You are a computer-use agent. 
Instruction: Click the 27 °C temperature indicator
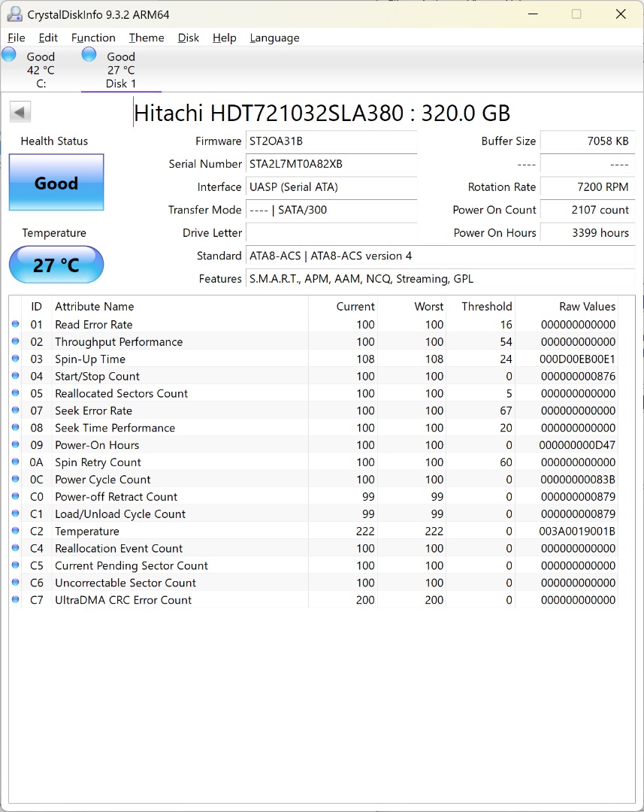[56, 265]
